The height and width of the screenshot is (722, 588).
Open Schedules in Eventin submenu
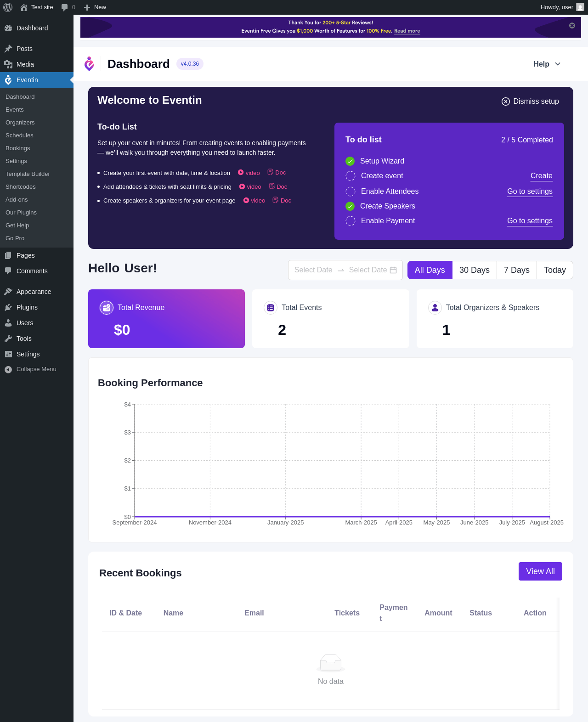coord(19,135)
